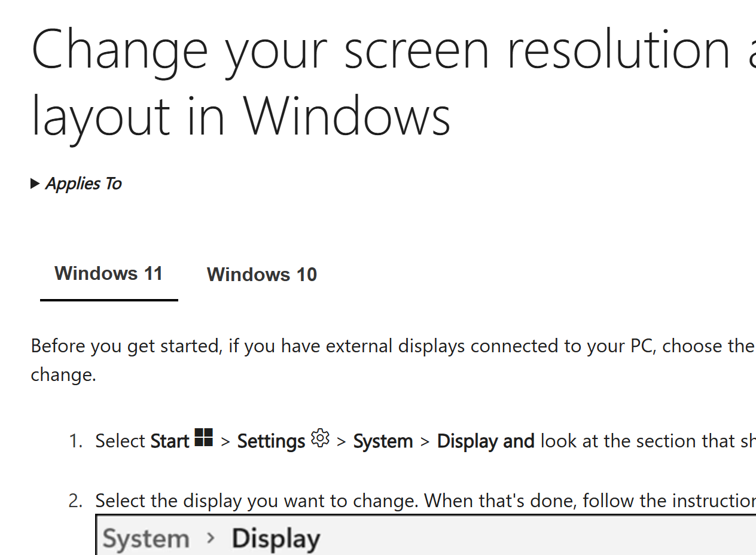Click the bold 'Settings' text in step 1
Viewport: 756px width, 555px height.
click(x=271, y=441)
